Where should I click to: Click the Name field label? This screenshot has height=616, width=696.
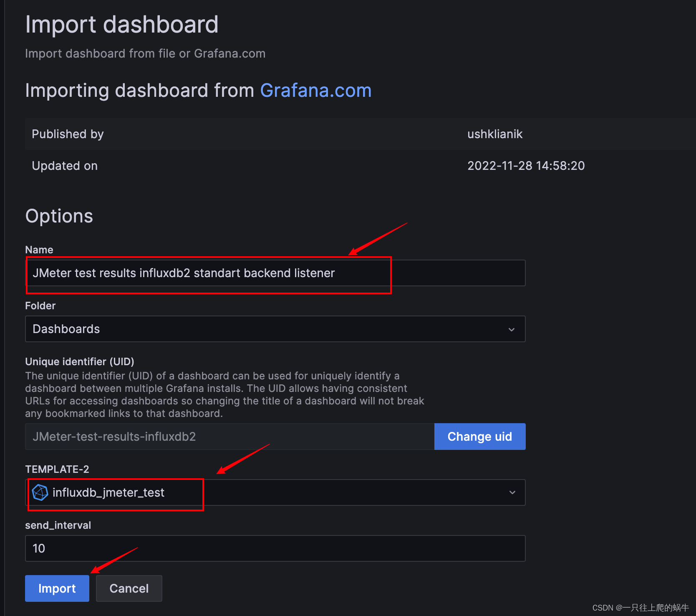point(39,250)
